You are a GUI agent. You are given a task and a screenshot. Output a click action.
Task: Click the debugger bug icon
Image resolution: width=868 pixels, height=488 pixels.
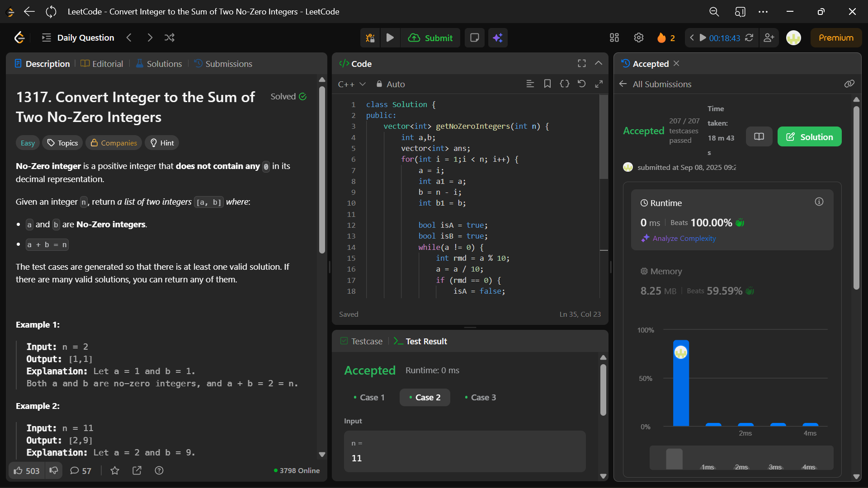tap(370, 38)
